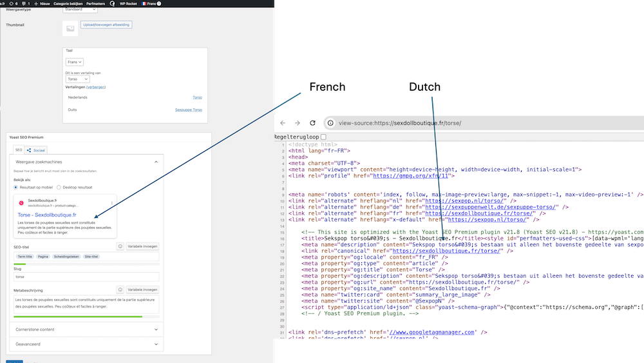Click Upload/toevoegen afbeelding button
Viewport: 644px width, 363px height.
point(106,25)
